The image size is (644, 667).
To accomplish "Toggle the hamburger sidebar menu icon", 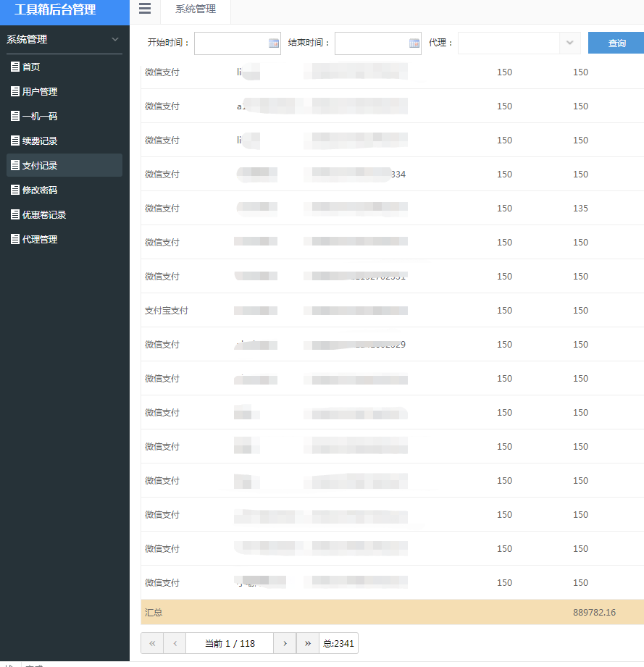I will click(145, 9).
